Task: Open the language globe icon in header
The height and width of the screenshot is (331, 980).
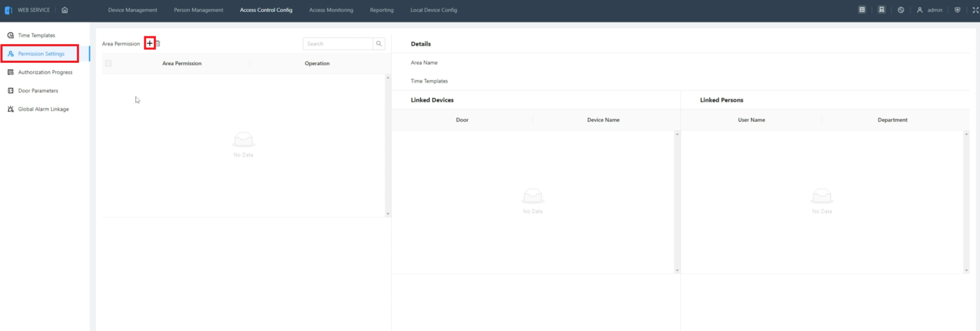Action: (900, 10)
